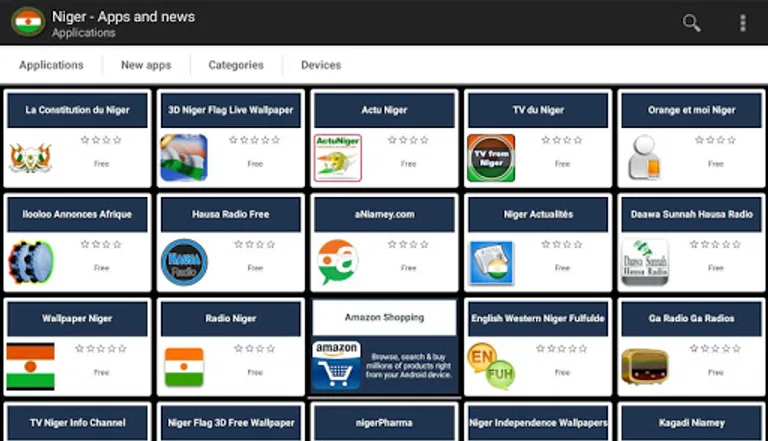The image size is (768, 441).
Task: Open the Actu Niger title bar
Action: click(384, 110)
